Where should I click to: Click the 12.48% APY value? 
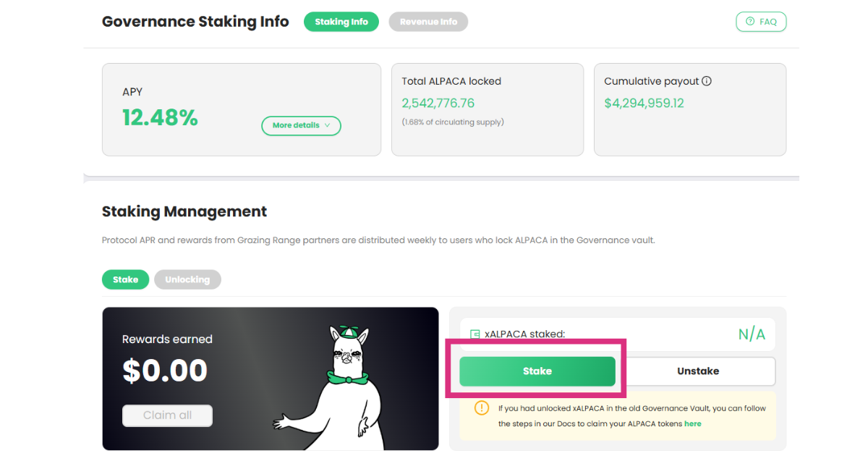point(160,117)
